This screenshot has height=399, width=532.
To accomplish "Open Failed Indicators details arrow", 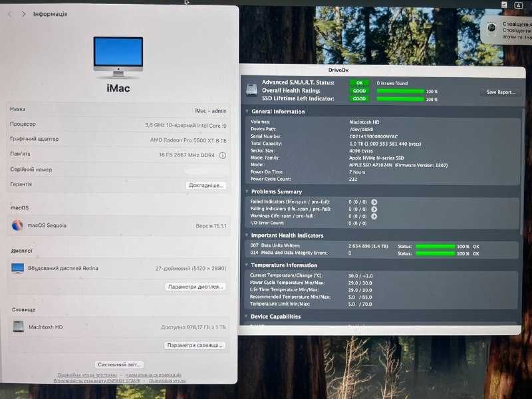I will [x=374, y=202].
